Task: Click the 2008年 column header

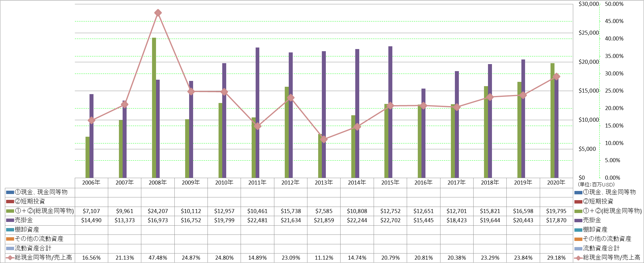Action: 158,183
